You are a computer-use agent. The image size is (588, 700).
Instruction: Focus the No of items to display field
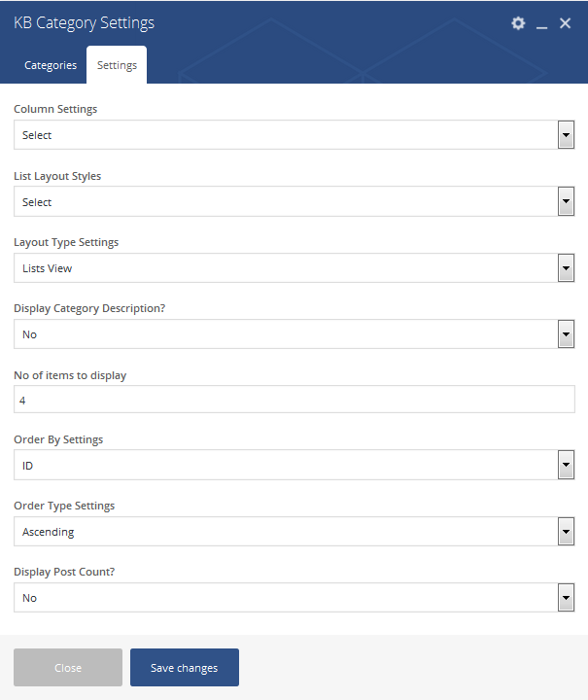tap(294, 400)
